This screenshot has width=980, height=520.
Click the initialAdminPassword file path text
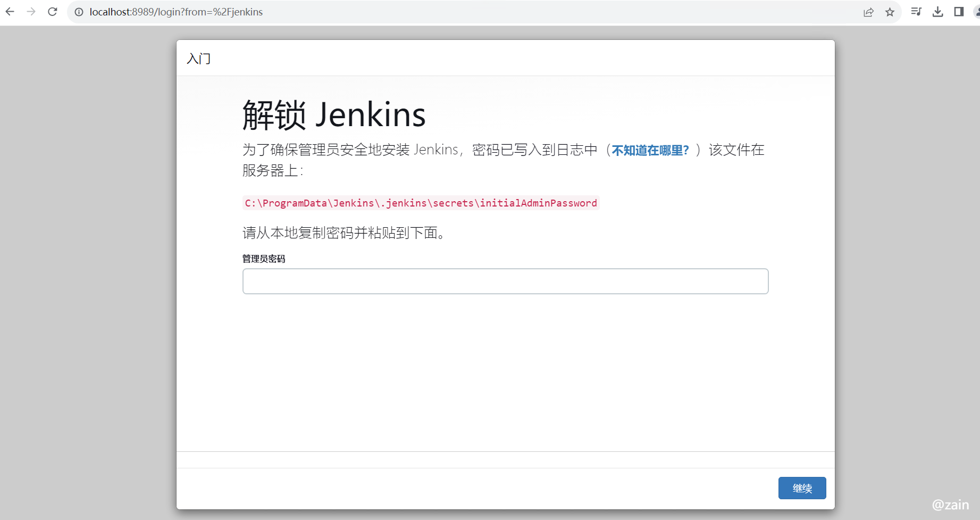421,203
